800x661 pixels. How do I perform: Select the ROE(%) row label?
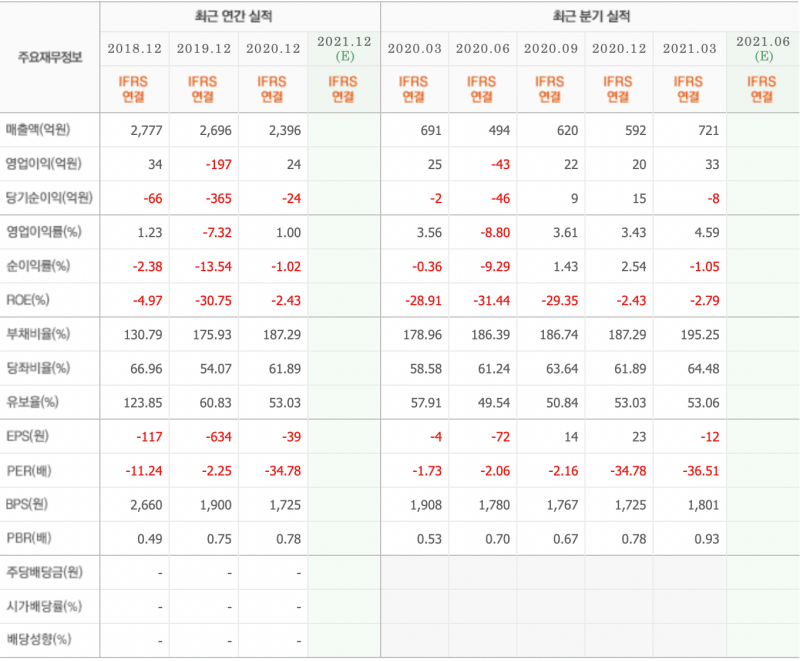pyautogui.click(x=28, y=300)
